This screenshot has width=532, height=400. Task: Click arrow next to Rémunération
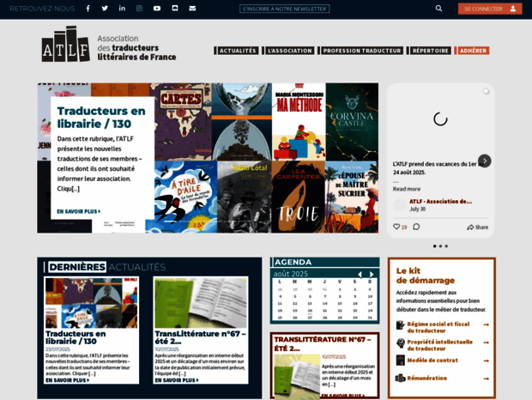(487, 379)
